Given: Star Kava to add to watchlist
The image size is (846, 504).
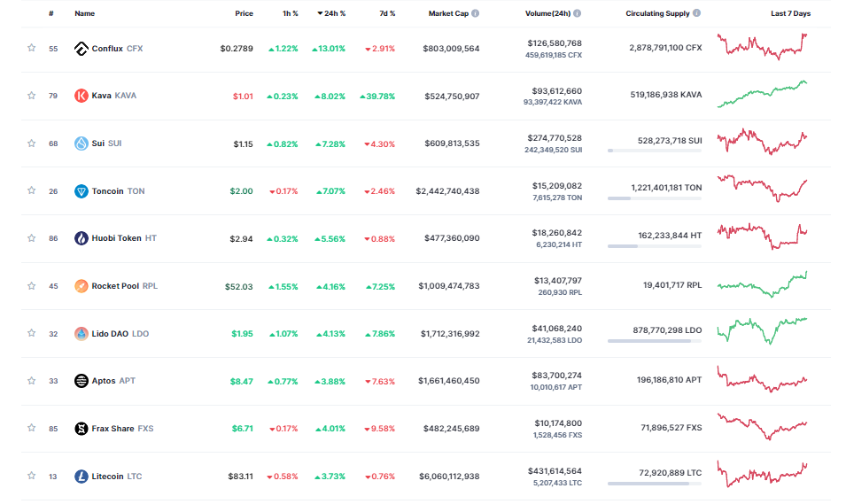Looking at the screenshot, I should pyautogui.click(x=31, y=96).
